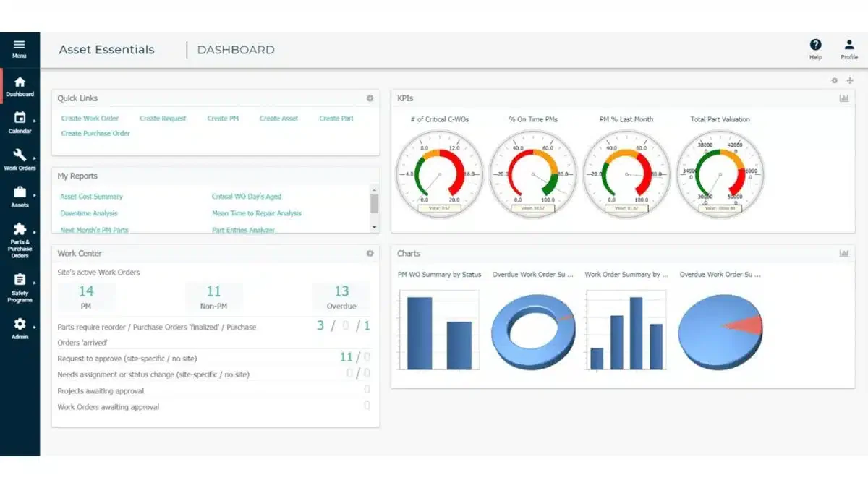This screenshot has height=488, width=868.
Task: Open the hamburger Menu icon
Action: 20,45
